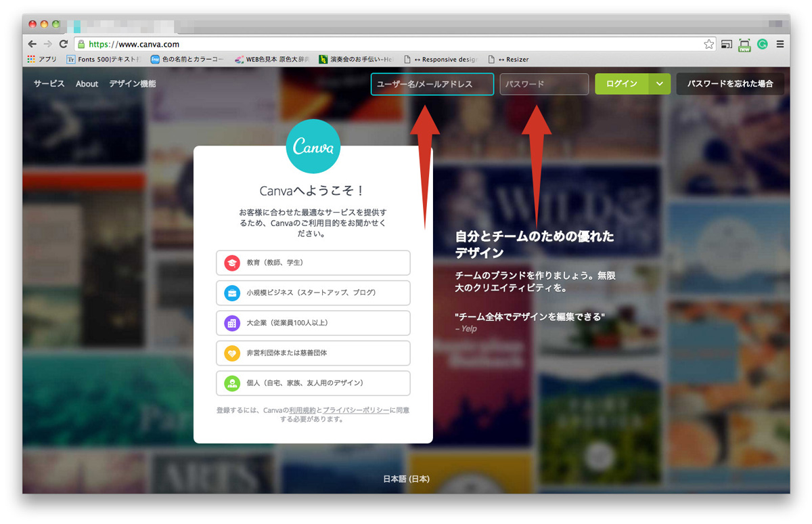Focus the パスワード input field
The width and height of the screenshot is (812, 524).
pos(544,84)
